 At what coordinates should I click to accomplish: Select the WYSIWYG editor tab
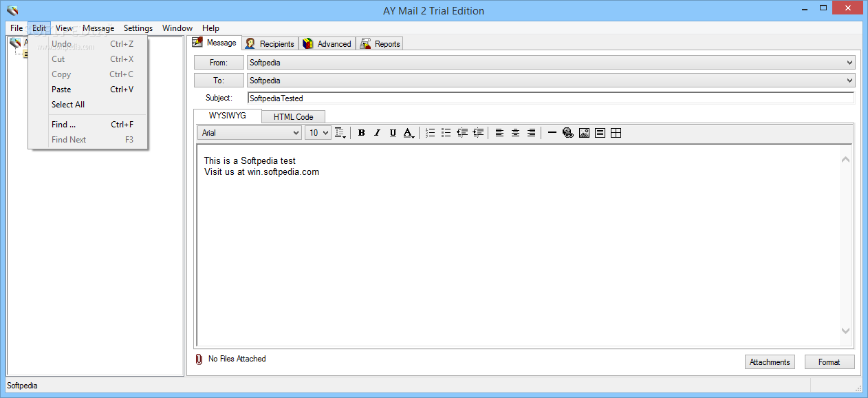[x=228, y=116]
